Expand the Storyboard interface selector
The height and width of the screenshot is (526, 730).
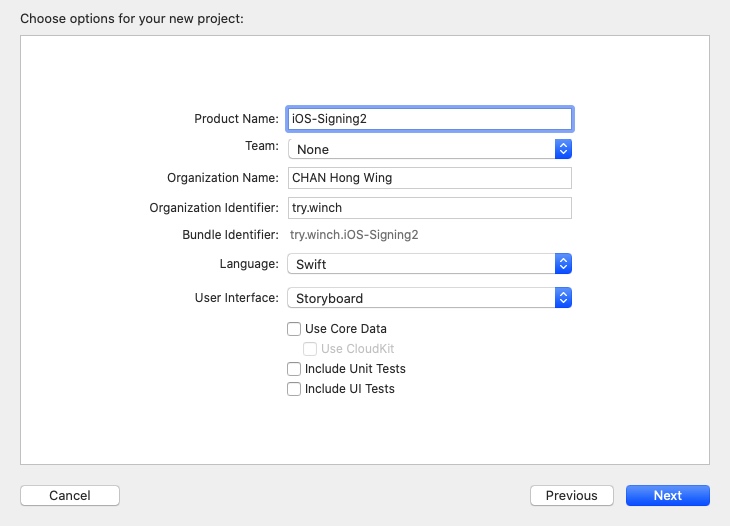point(430,298)
